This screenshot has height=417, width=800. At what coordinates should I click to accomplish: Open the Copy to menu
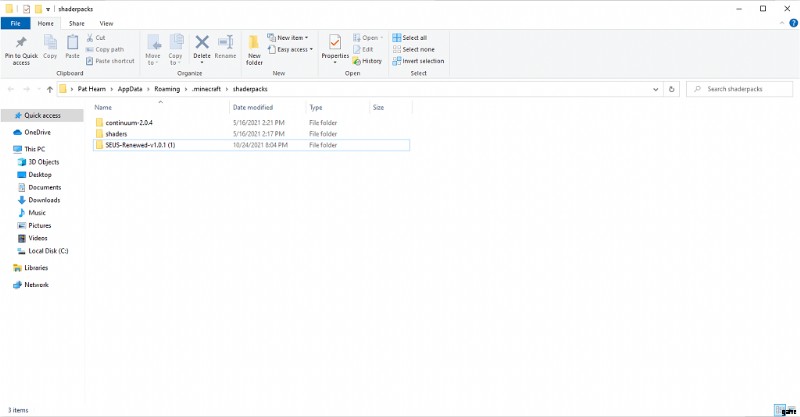[x=176, y=50]
